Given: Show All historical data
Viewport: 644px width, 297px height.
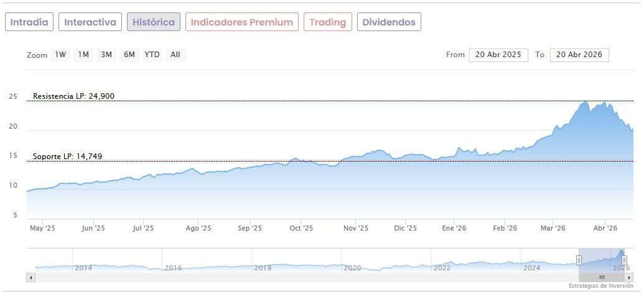Looking at the screenshot, I should [x=175, y=55].
